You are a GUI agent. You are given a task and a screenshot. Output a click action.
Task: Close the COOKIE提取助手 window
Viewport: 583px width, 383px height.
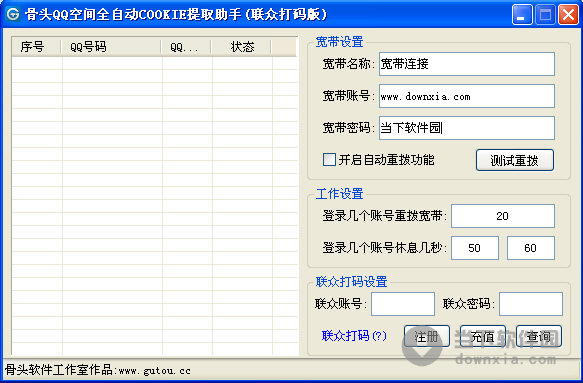click(x=568, y=15)
